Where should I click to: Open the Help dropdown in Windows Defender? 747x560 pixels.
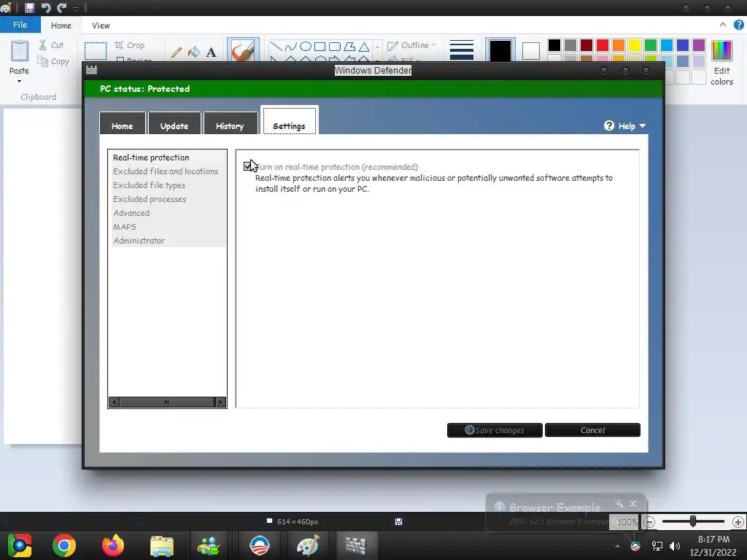click(x=625, y=125)
